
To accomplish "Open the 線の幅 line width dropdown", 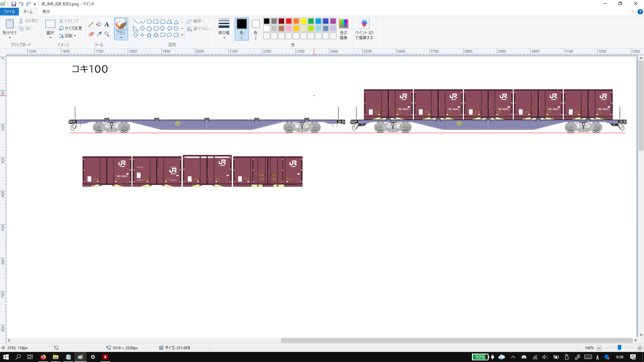I will (x=224, y=29).
